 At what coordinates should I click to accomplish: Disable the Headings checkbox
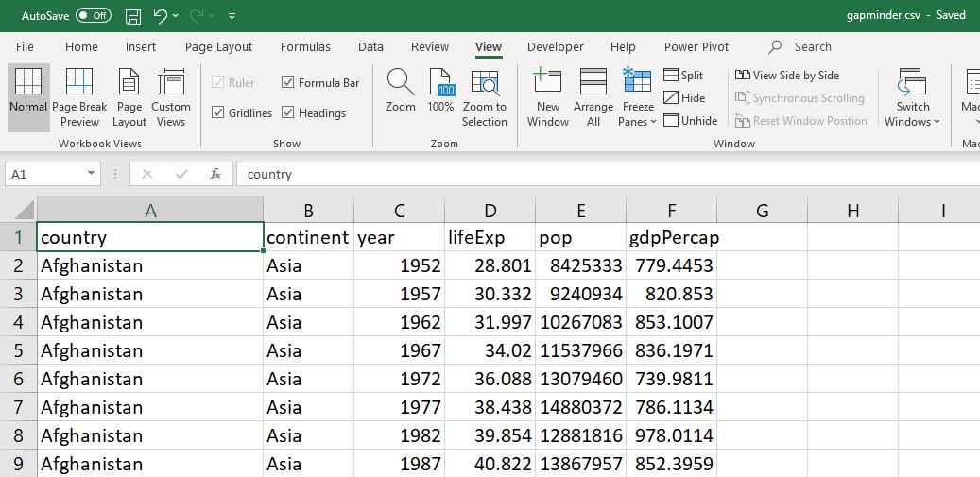click(289, 113)
